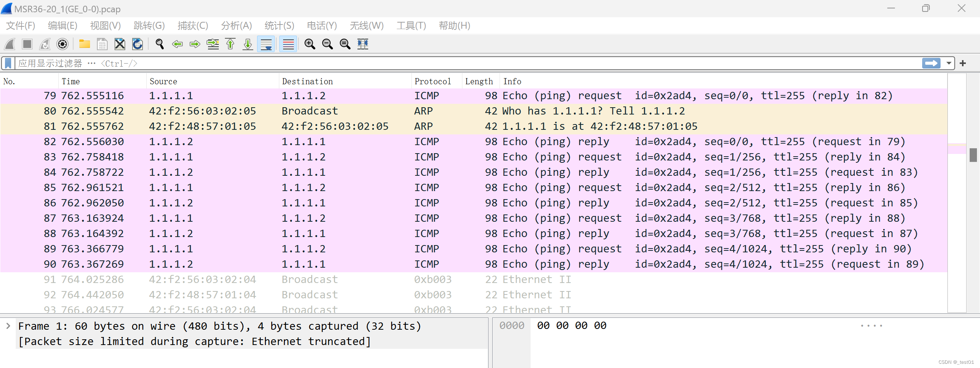The width and height of the screenshot is (980, 368).
Task: Click the display filter bookmark icon
Action: [8, 63]
